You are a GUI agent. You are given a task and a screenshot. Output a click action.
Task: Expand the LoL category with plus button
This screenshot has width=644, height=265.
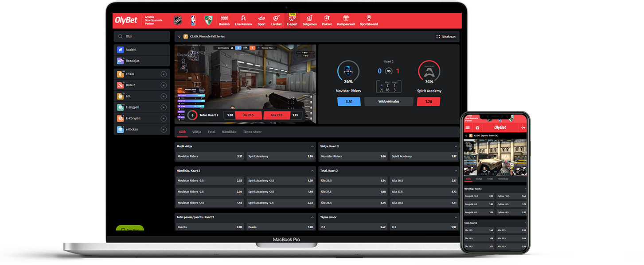[164, 96]
